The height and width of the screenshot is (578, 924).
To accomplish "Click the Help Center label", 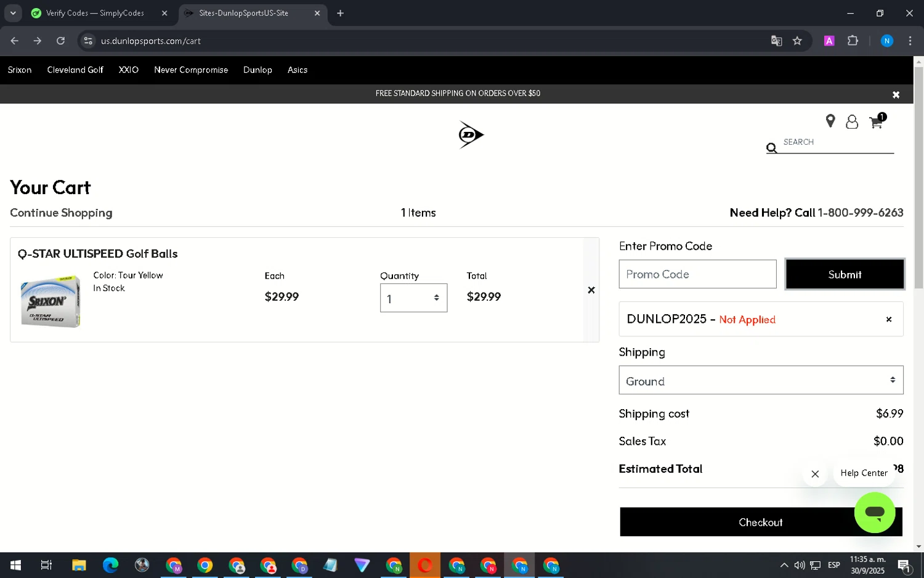I will coord(864,473).
